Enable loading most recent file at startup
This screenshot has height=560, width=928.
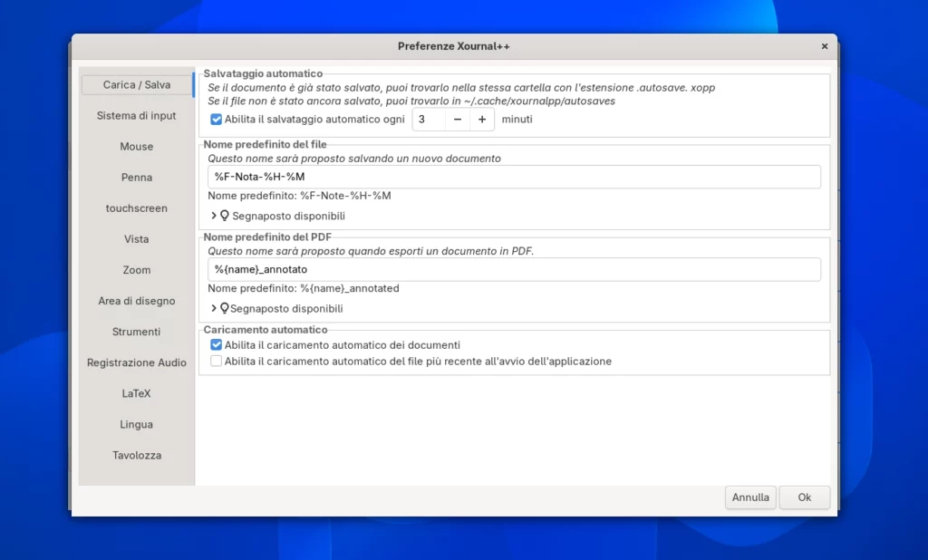coord(216,361)
